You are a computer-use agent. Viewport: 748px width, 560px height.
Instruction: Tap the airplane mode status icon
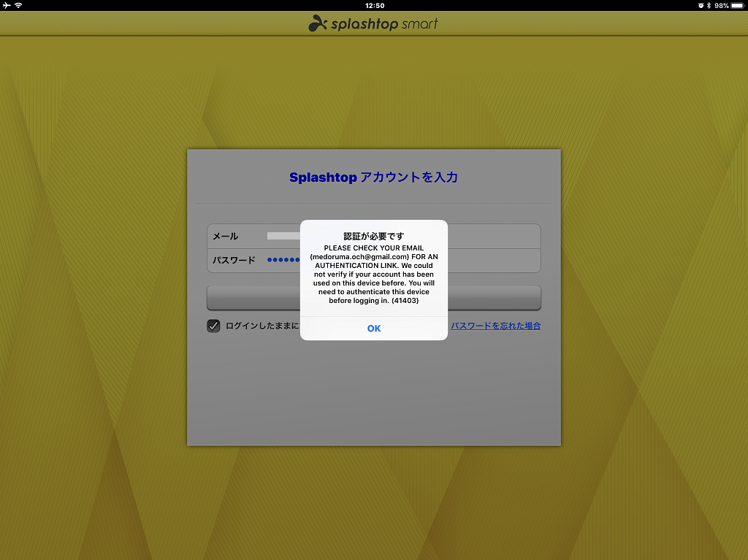point(7,6)
